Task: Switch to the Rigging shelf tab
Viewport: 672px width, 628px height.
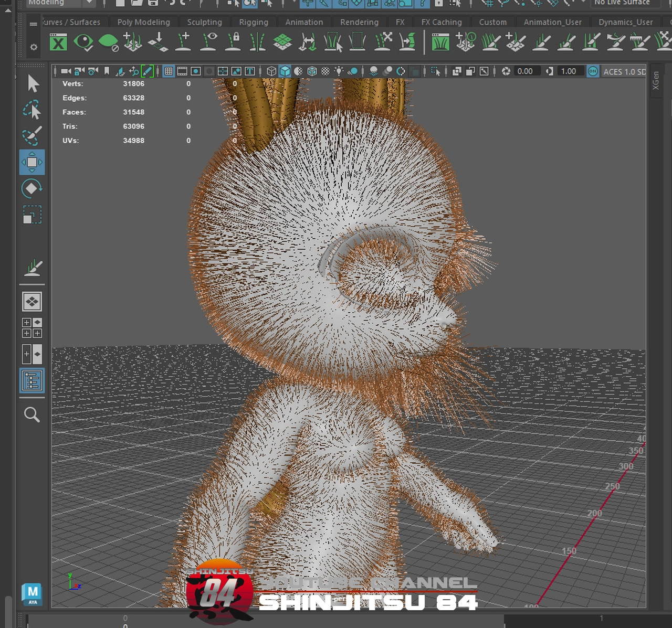Action: tap(254, 22)
